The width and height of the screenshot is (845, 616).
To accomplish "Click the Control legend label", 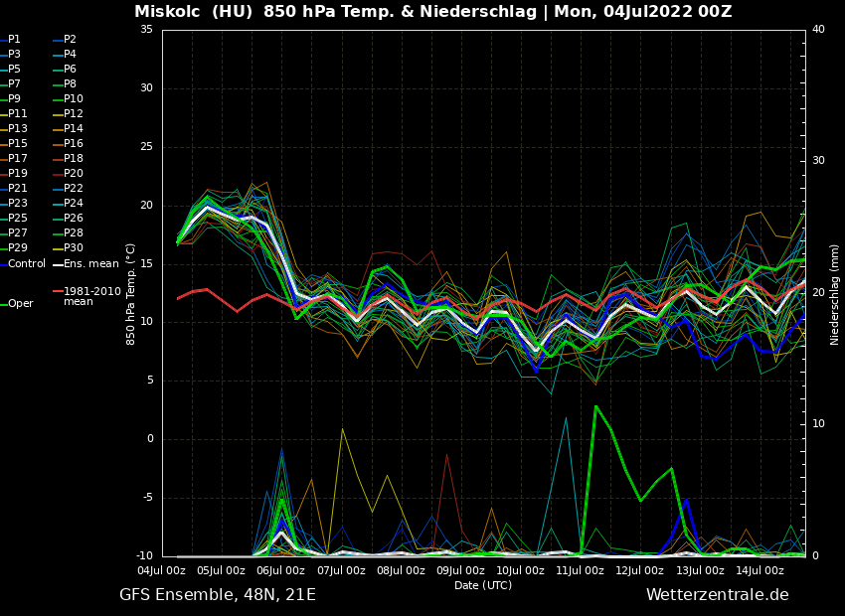I will click(x=27, y=264).
